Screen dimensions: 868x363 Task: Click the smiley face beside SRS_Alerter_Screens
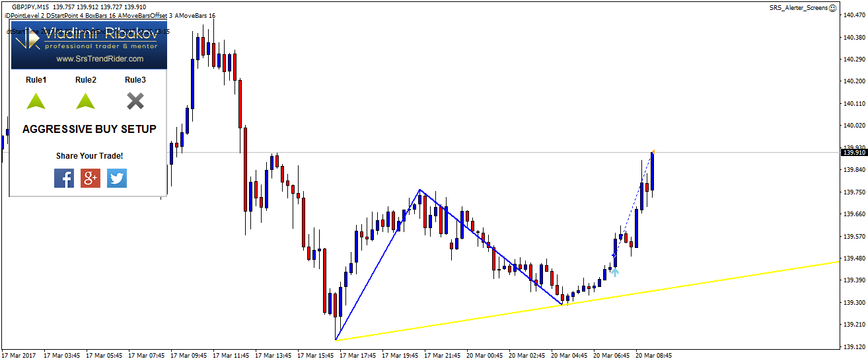coord(832,8)
